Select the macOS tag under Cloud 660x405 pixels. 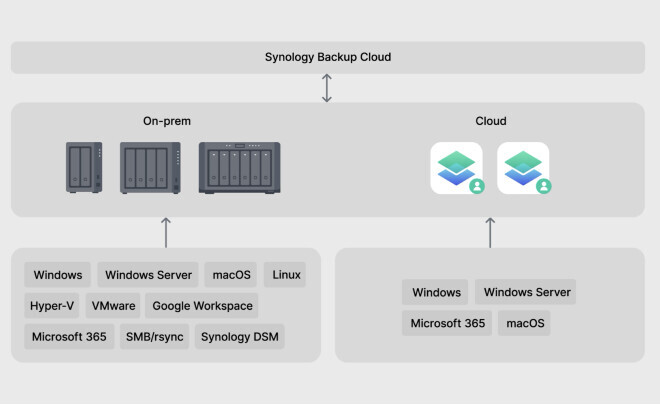coord(524,323)
